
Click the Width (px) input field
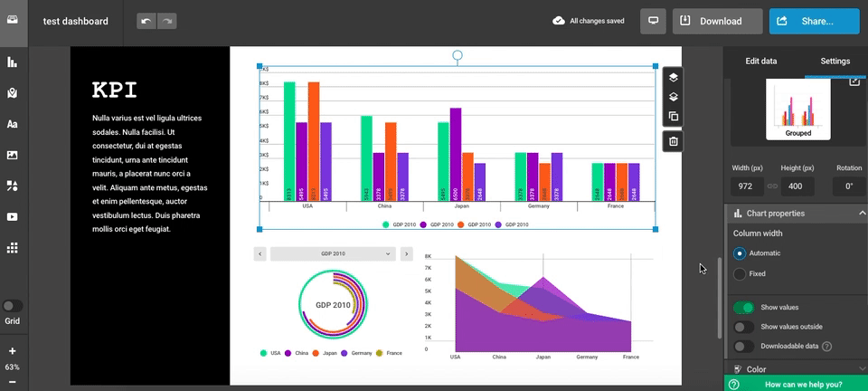tap(746, 186)
